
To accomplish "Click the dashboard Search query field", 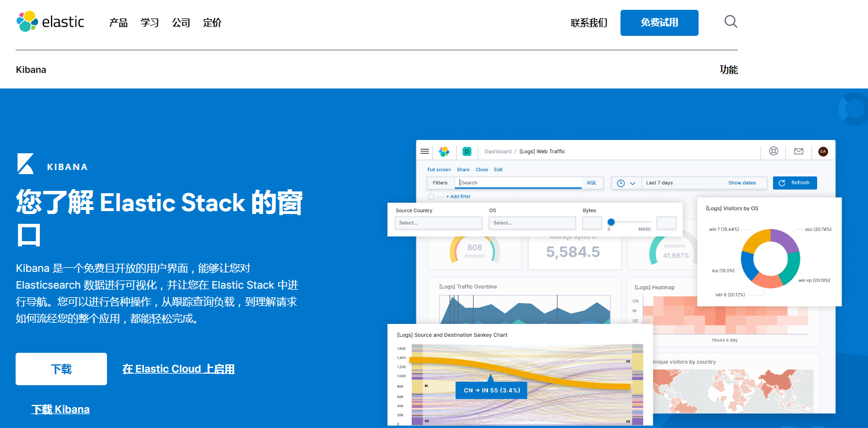I will tap(519, 183).
